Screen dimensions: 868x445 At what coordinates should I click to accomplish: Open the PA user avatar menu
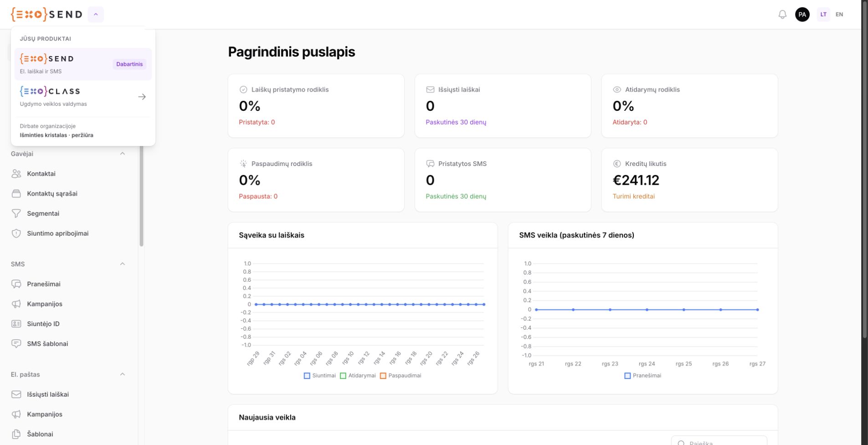[x=802, y=15]
